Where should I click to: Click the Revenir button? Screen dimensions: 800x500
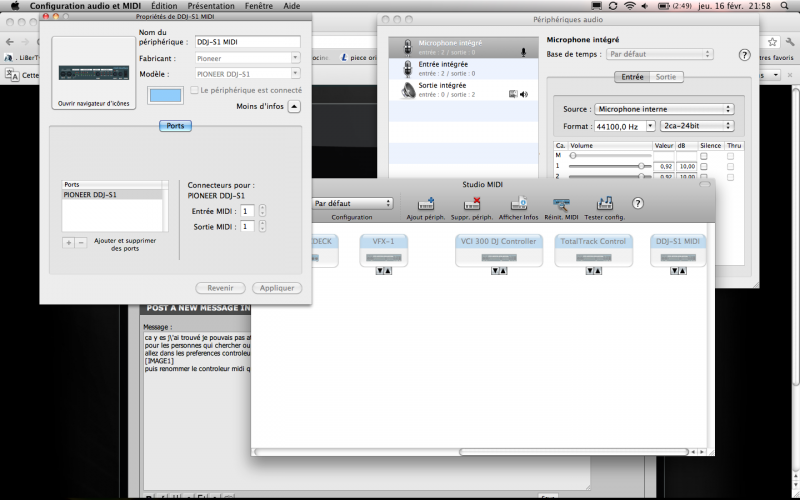click(220, 288)
